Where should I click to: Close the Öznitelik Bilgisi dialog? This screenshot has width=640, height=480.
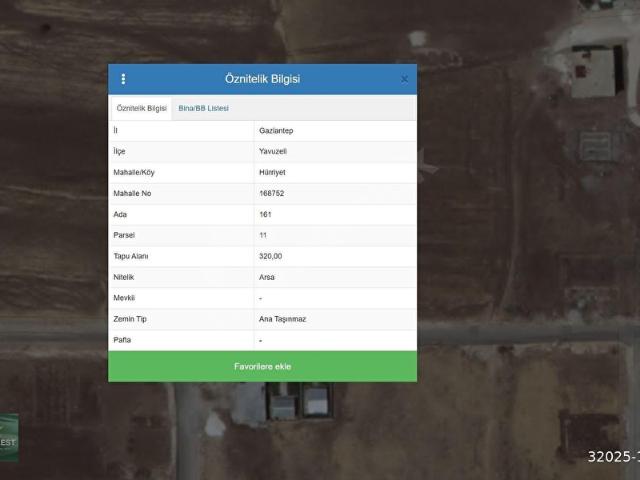click(404, 79)
